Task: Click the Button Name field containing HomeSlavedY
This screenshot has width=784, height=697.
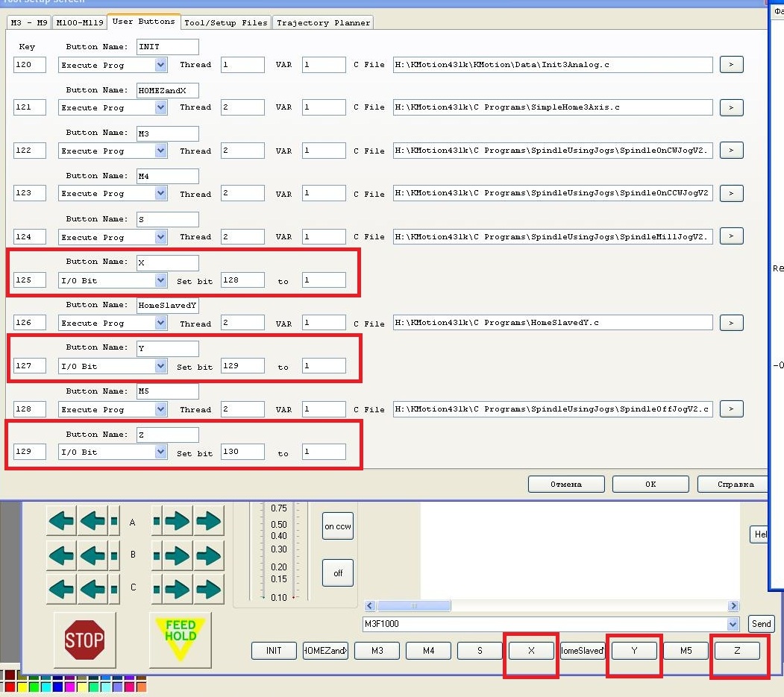Action: point(168,306)
